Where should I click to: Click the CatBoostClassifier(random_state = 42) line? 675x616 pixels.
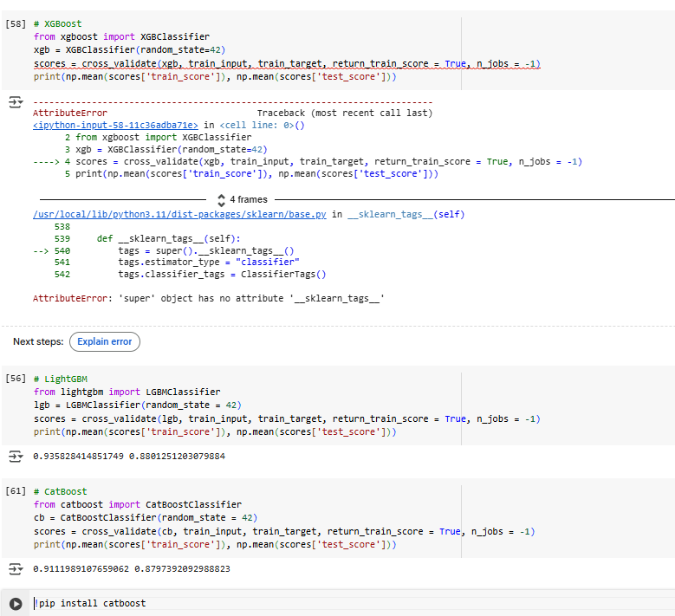click(x=146, y=518)
